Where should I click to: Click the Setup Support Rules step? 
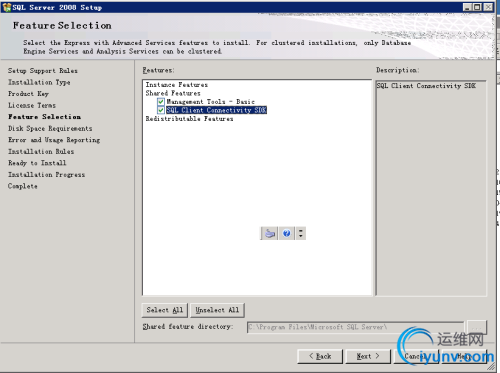[x=43, y=71]
